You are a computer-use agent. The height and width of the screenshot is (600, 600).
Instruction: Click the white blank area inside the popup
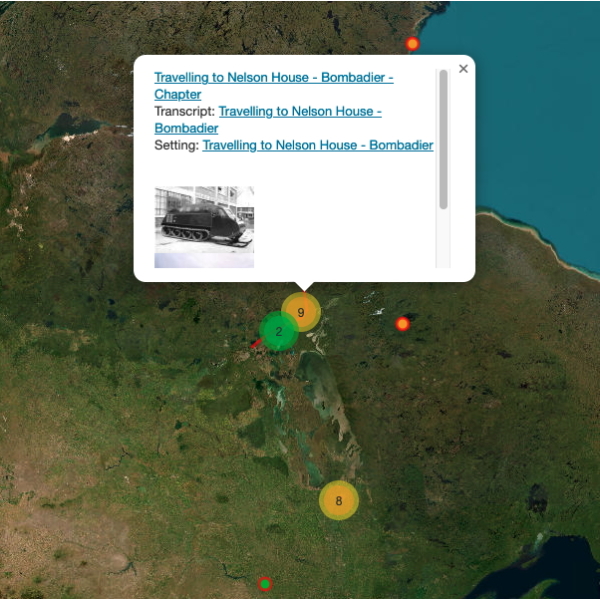click(350, 220)
